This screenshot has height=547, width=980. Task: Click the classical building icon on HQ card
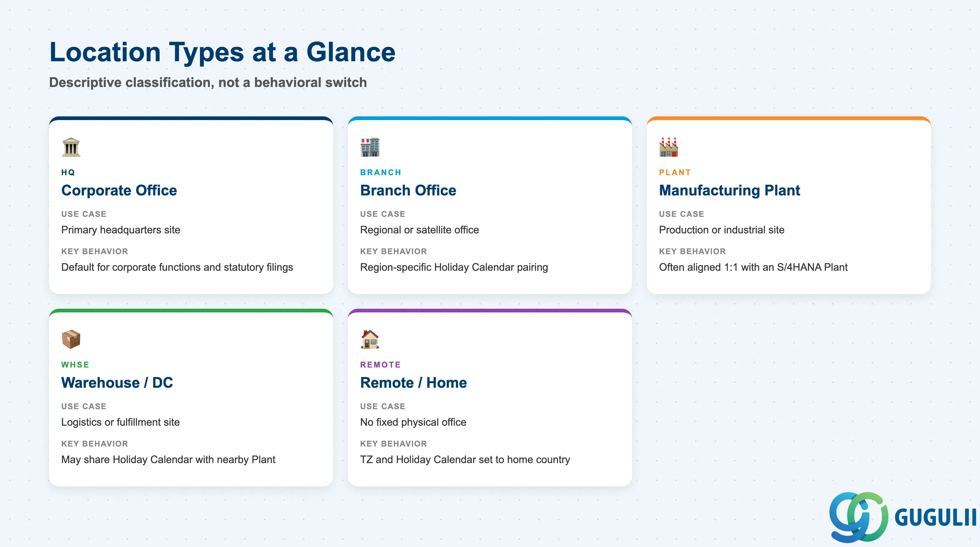71,147
